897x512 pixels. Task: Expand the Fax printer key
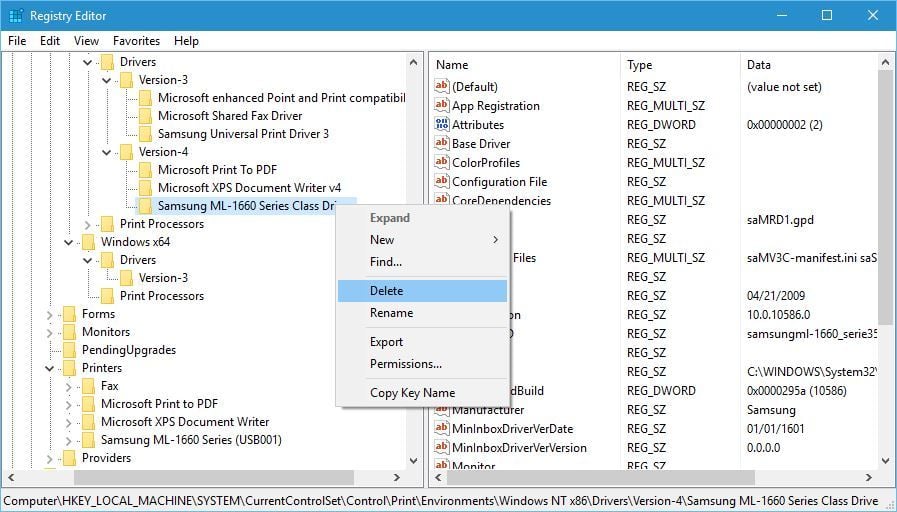[x=69, y=386]
